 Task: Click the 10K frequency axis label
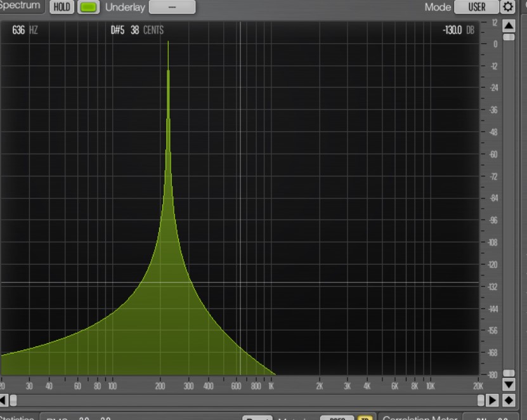pos(430,386)
